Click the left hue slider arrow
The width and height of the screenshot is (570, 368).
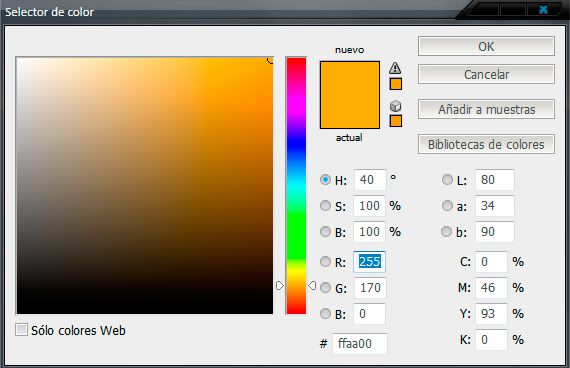coord(280,285)
